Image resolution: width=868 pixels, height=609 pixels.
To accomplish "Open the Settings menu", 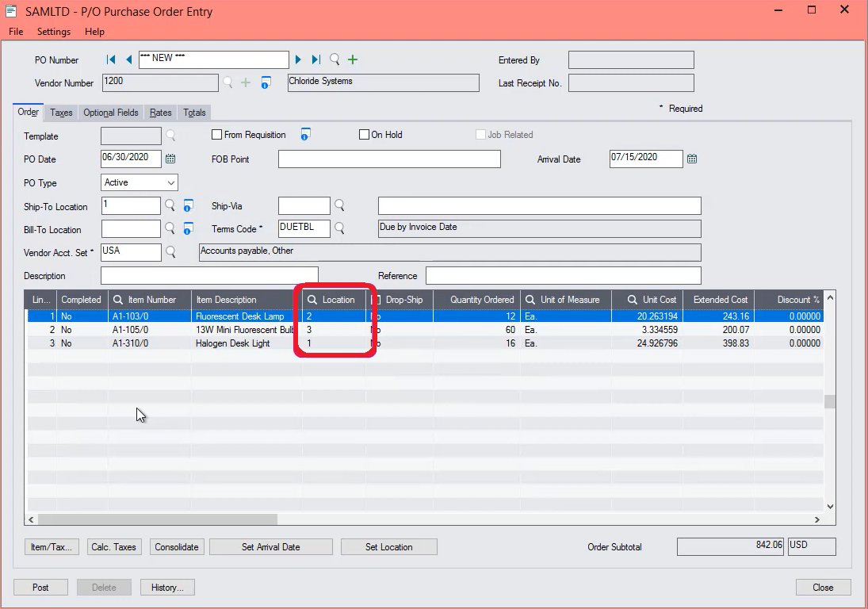I will click(53, 32).
